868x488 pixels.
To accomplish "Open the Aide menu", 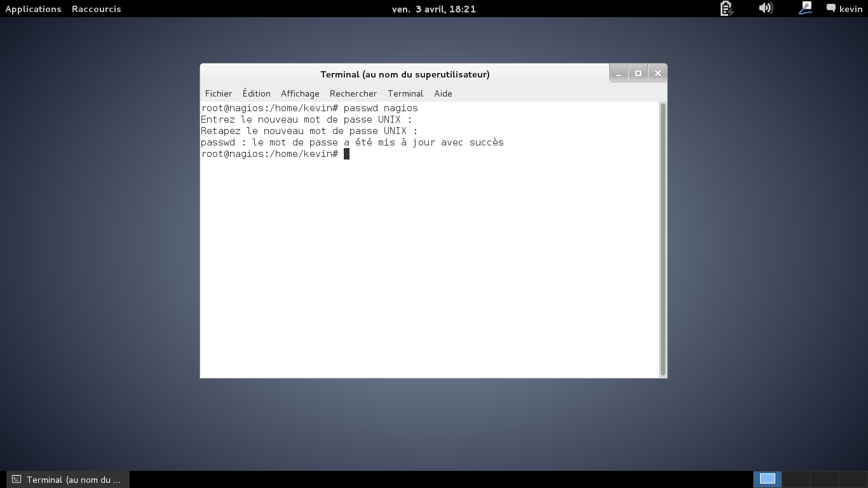I will coord(443,93).
